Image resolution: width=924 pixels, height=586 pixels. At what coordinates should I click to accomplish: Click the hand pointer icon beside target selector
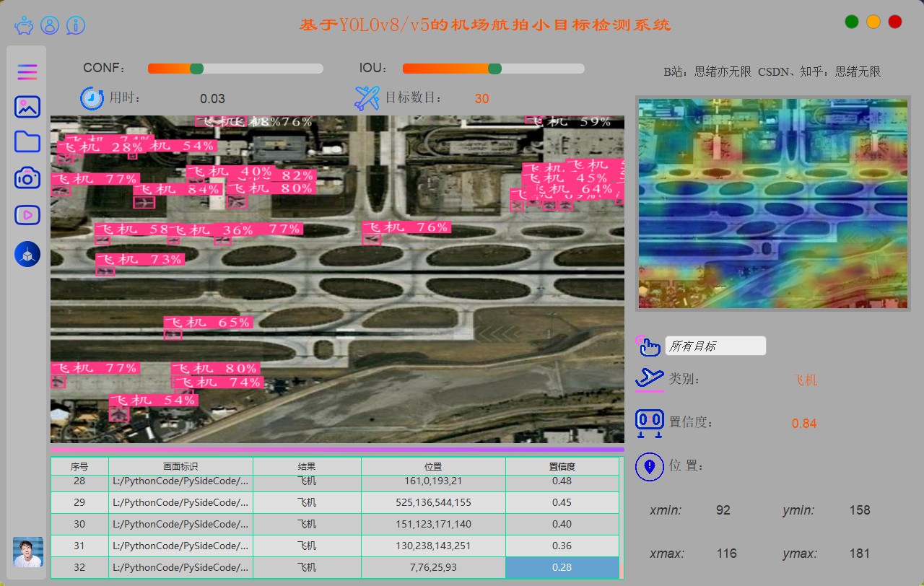point(649,346)
